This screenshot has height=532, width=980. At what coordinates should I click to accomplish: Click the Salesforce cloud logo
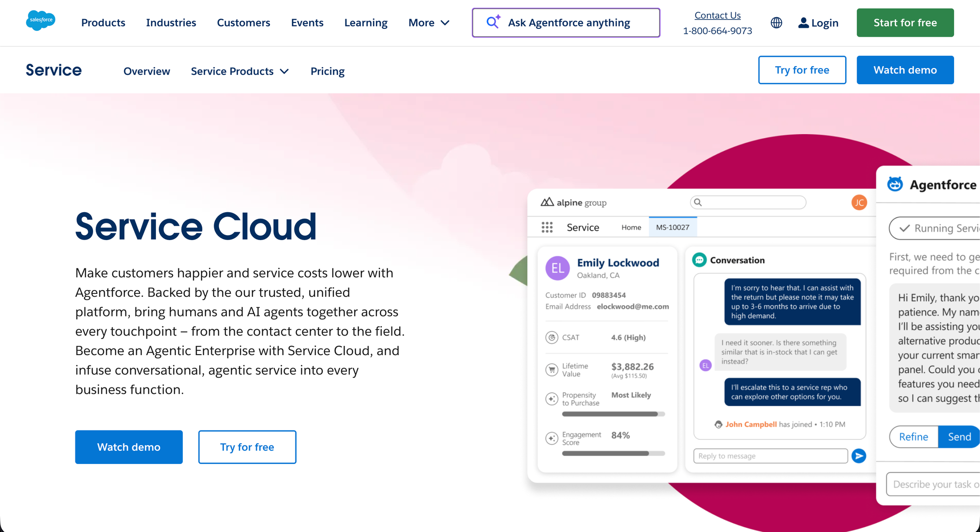41,21
